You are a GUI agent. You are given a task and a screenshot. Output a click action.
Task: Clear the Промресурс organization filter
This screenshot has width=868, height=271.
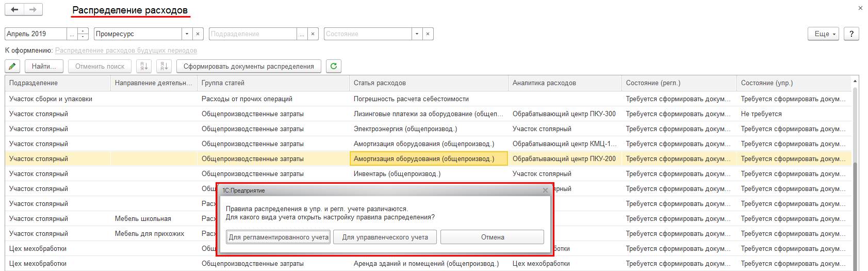(198, 34)
